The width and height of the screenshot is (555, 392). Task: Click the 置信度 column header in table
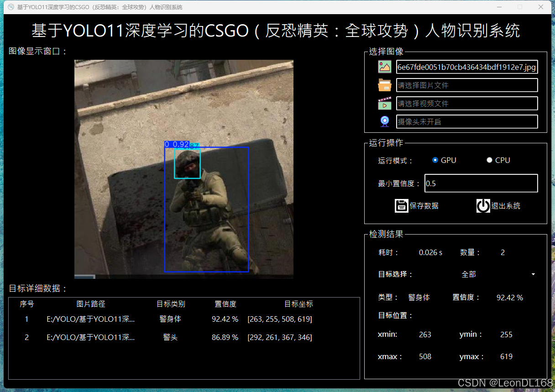tap(225, 304)
